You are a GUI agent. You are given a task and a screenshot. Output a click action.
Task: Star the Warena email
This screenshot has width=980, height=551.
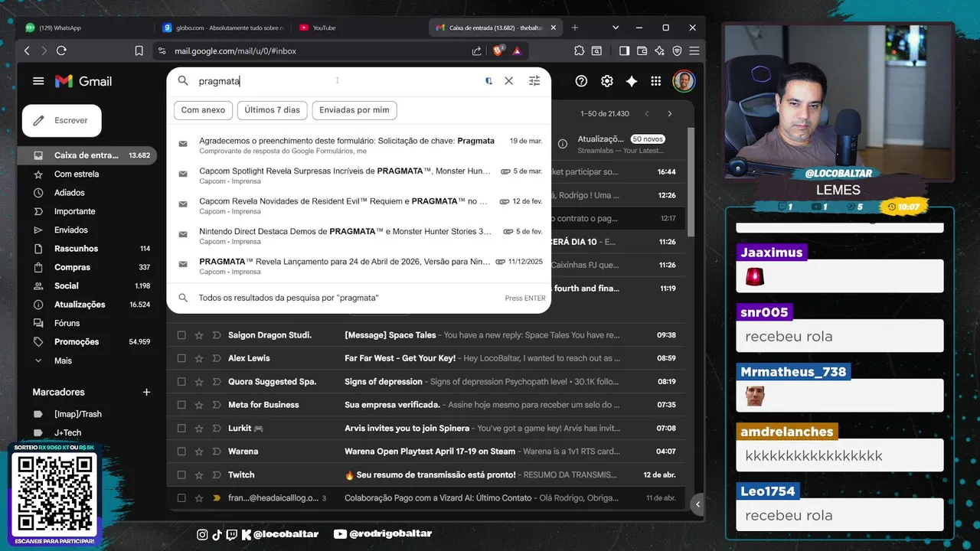point(199,452)
